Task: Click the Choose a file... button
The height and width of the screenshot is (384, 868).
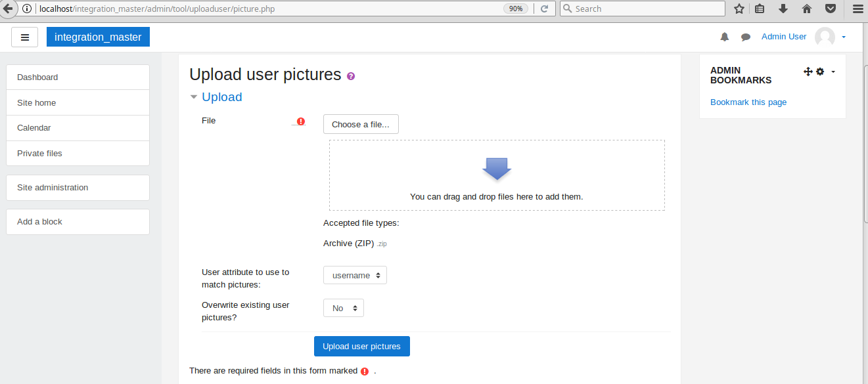Action: point(361,124)
